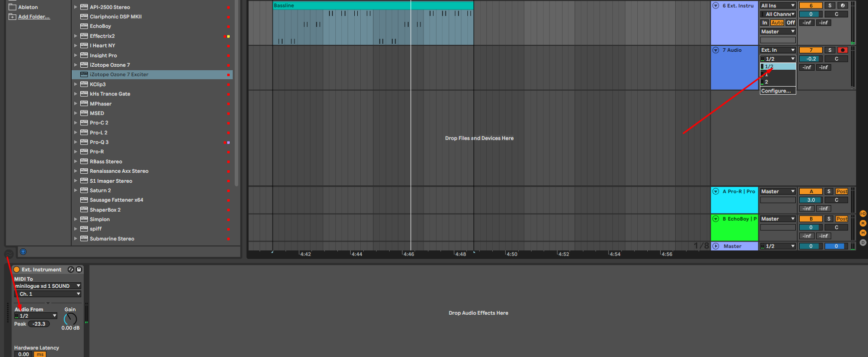This screenshot has height=357, width=868.
Task: Show or hide In/Out section (I-O)
Action: (863, 214)
